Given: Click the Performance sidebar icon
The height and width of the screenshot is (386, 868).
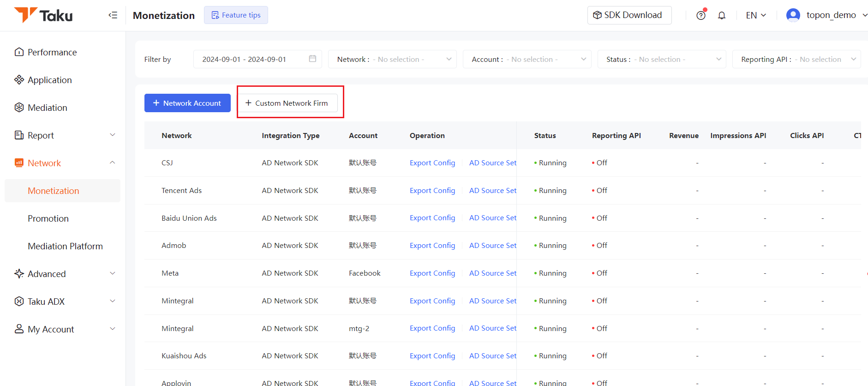Looking at the screenshot, I should [x=19, y=52].
